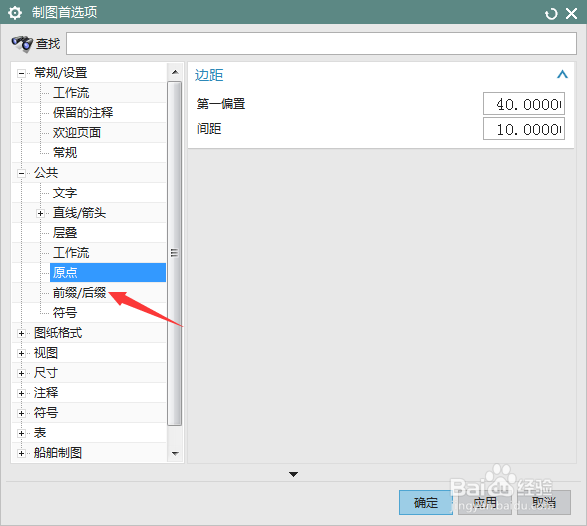Select 常规 child item
Viewport: 587px width, 526px height.
click(65, 153)
